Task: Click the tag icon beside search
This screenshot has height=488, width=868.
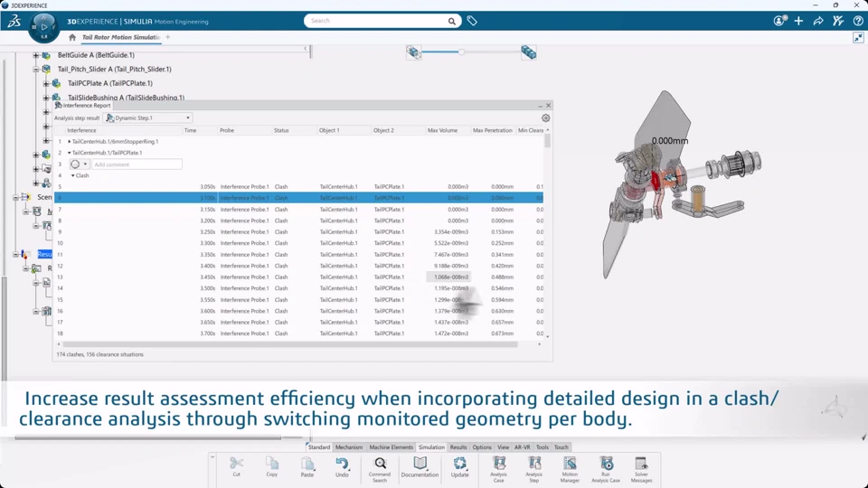Action: coord(472,21)
